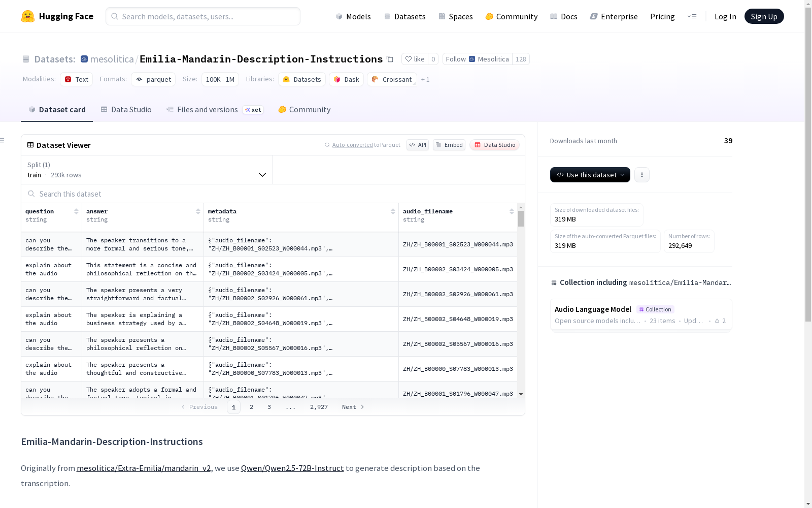Switch to Files and versions tab
The width and height of the screenshot is (812, 508).
[215, 110]
